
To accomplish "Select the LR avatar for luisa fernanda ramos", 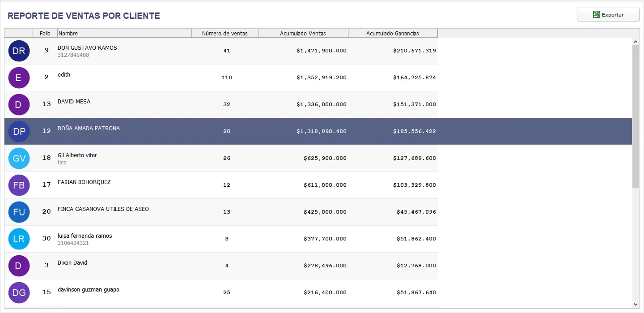I will pyautogui.click(x=19, y=239).
